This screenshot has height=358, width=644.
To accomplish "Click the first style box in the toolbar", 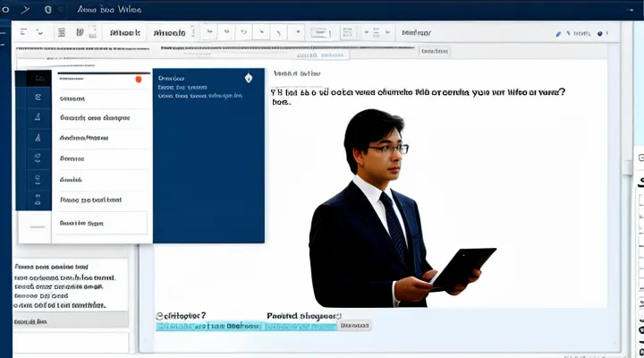I will (124, 32).
